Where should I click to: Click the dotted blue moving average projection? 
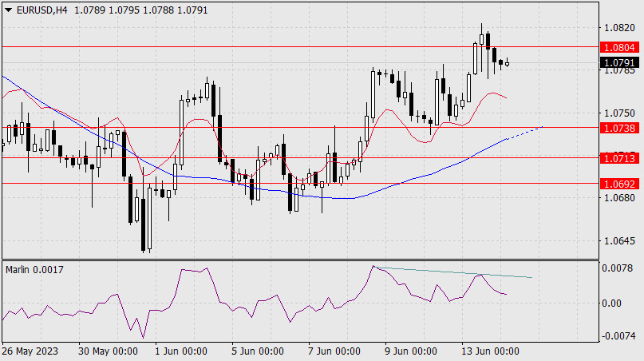527,132
